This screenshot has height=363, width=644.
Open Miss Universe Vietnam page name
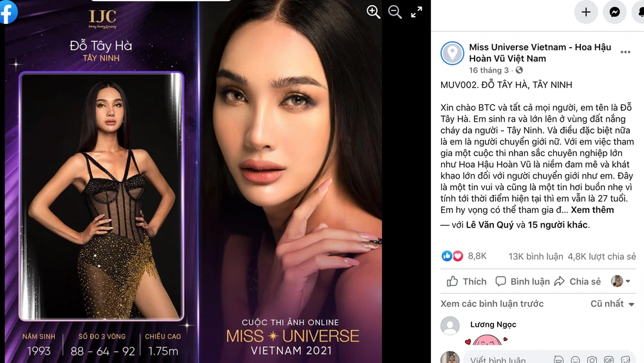pos(540,53)
